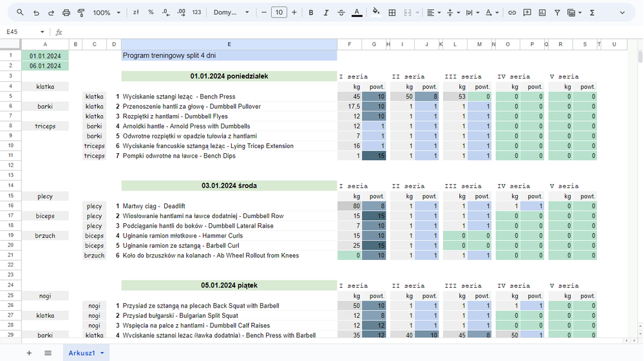
Task: Insert a chart using the chart icon
Action: tap(542, 13)
